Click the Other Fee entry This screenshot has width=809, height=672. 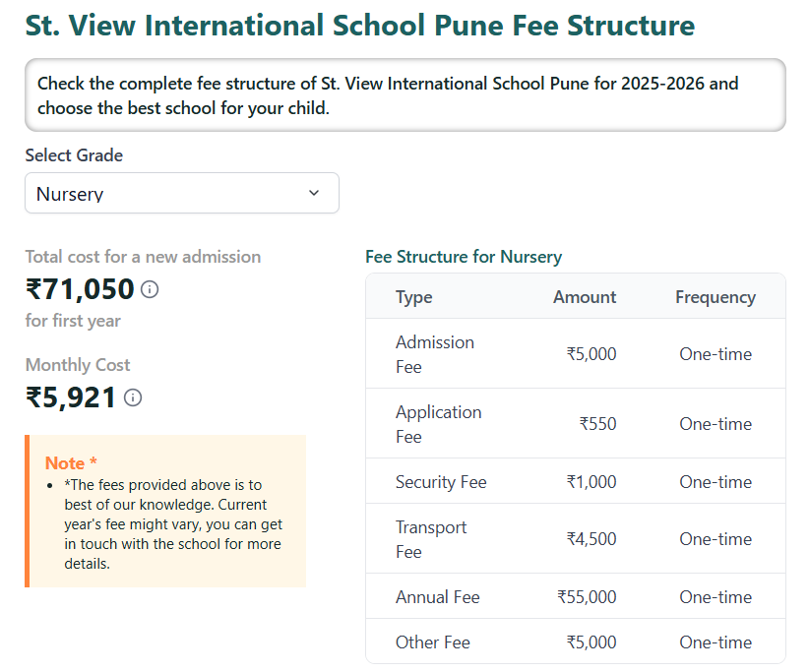pos(432,641)
